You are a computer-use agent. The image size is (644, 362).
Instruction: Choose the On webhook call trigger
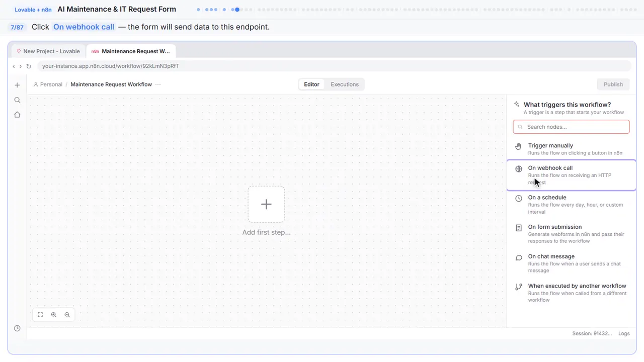tap(572, 175)
